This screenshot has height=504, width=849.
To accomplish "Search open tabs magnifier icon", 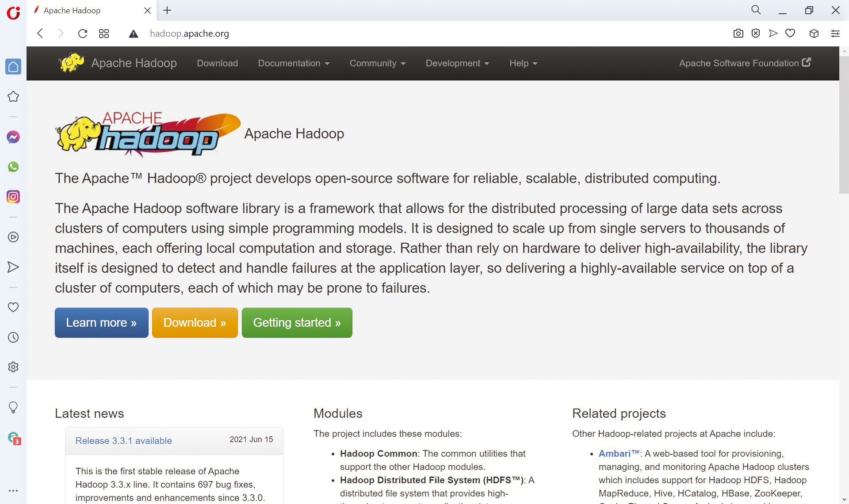I will tap(756, 10).
